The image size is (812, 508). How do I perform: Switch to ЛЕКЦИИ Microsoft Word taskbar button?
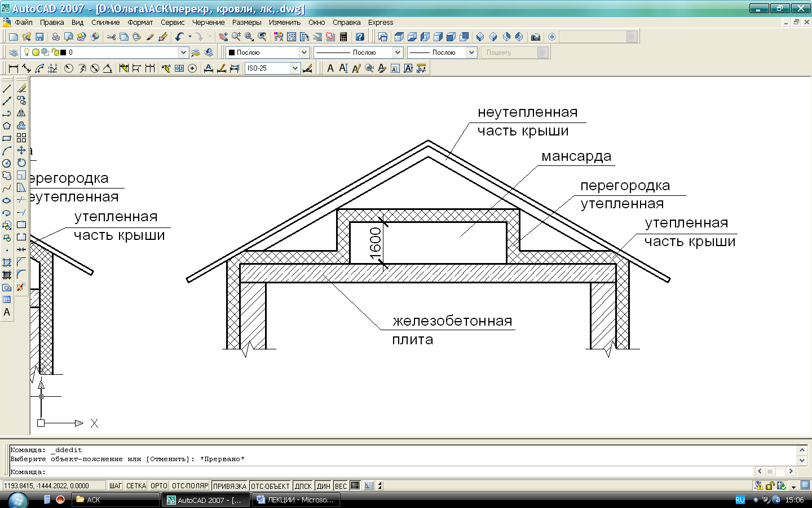click(295, 500)
